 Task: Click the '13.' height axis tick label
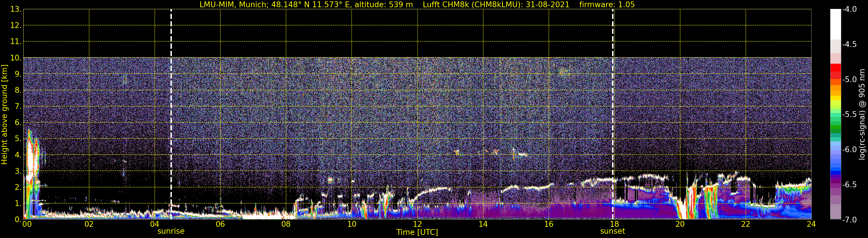pos(16,10)
